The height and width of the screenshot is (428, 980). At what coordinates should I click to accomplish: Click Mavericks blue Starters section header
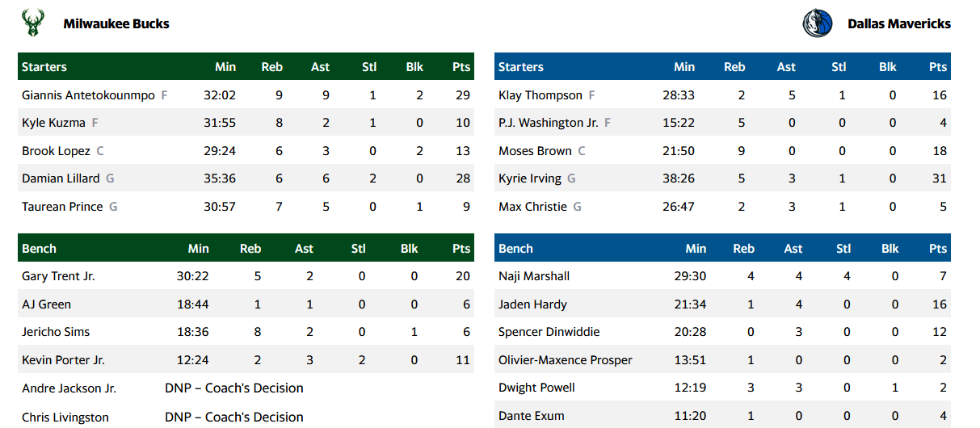click(x=521, y=67)
